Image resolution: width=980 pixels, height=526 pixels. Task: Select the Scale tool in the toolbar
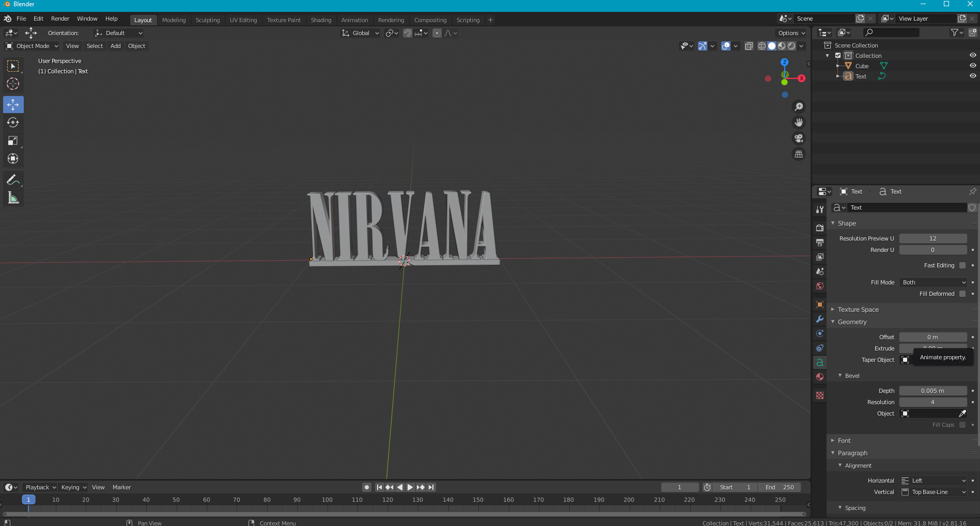pyautogui.click(x=13, y=140)
